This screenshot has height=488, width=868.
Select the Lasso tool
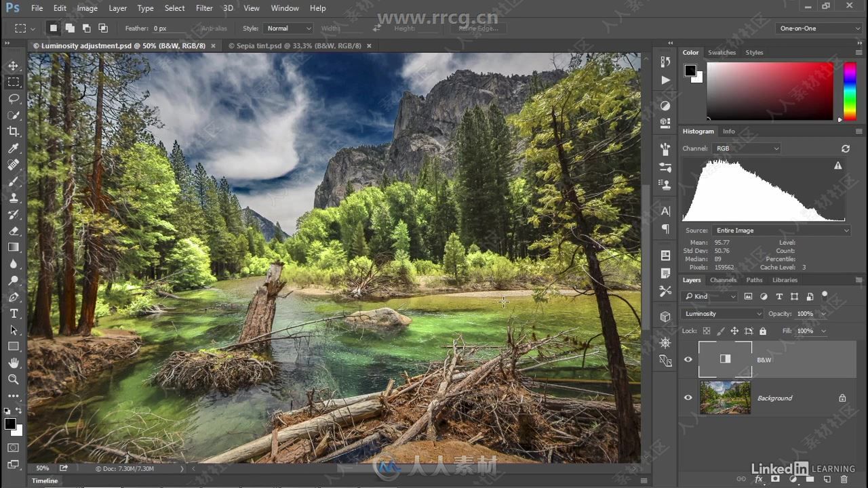pyautogui.click(x=14, y=98)
